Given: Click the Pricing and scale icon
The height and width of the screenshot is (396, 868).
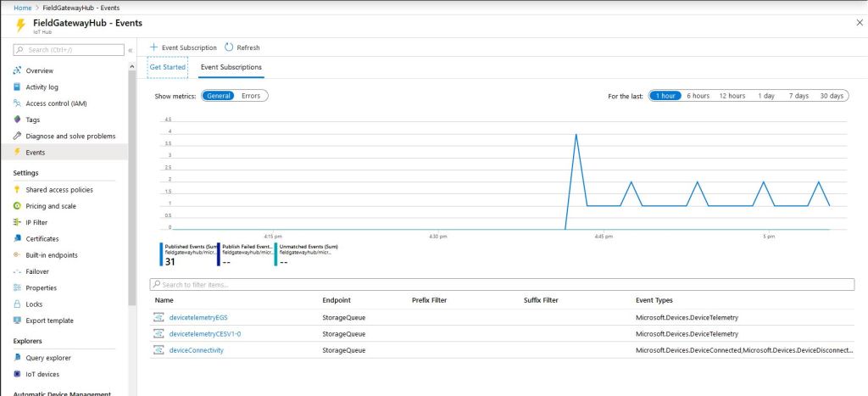Looking at the screenshot, I should pyautogui.click(x=17, y=206).
